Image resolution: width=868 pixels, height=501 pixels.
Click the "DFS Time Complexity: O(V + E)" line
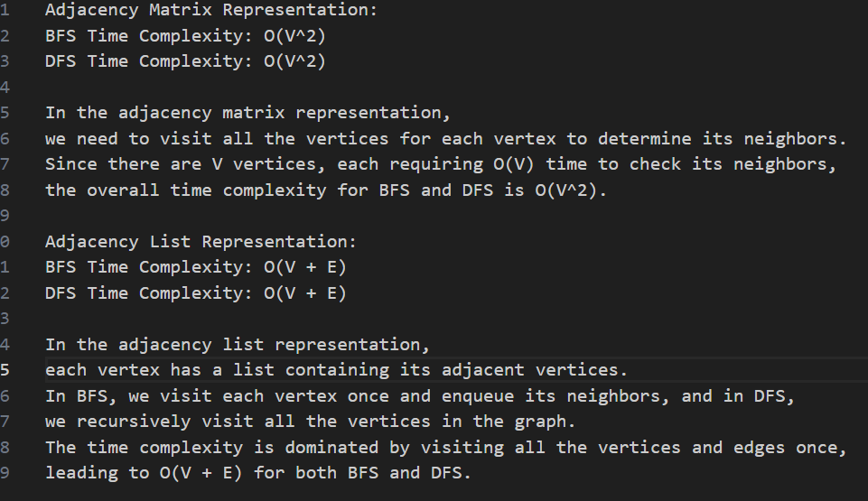click(195, 293)
